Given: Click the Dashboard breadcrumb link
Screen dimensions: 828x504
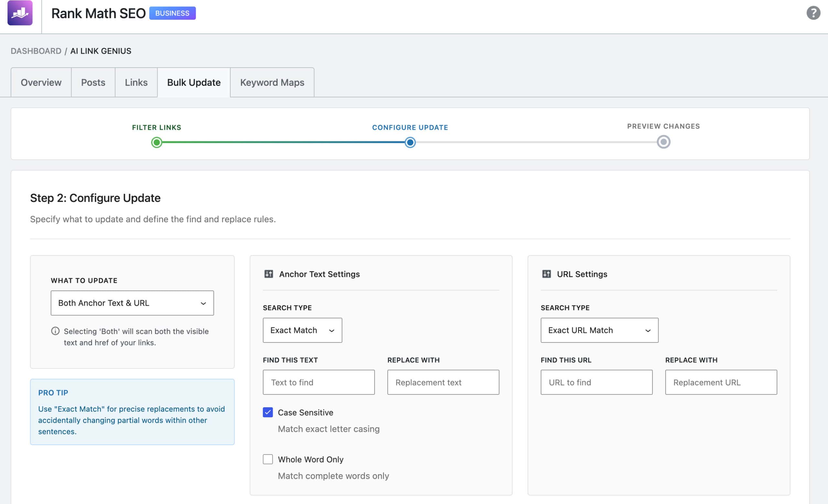Looking at the screenshot, I should [36, 51].
